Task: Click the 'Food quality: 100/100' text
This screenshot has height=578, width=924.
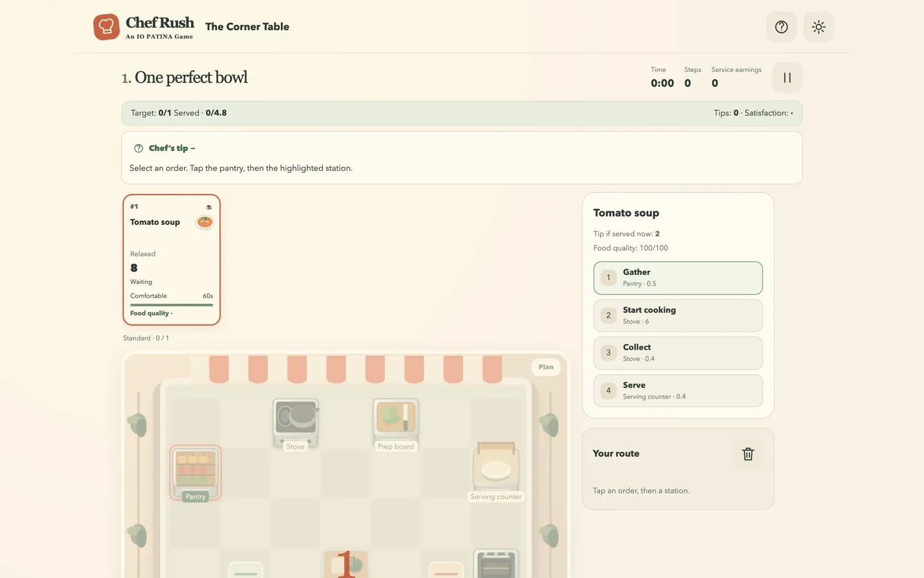Action: [x=630, y=248]
